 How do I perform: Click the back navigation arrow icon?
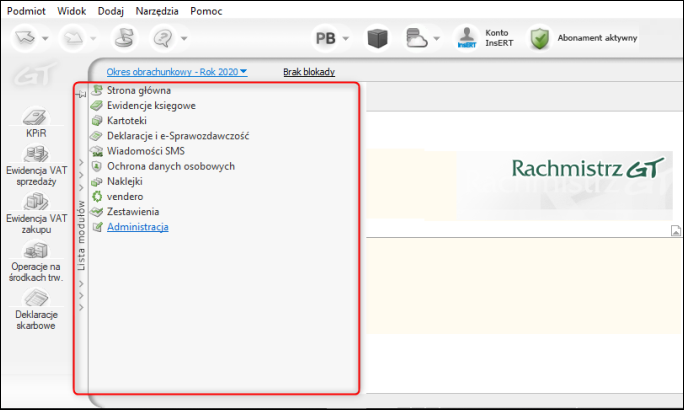[x=25, y=38]
